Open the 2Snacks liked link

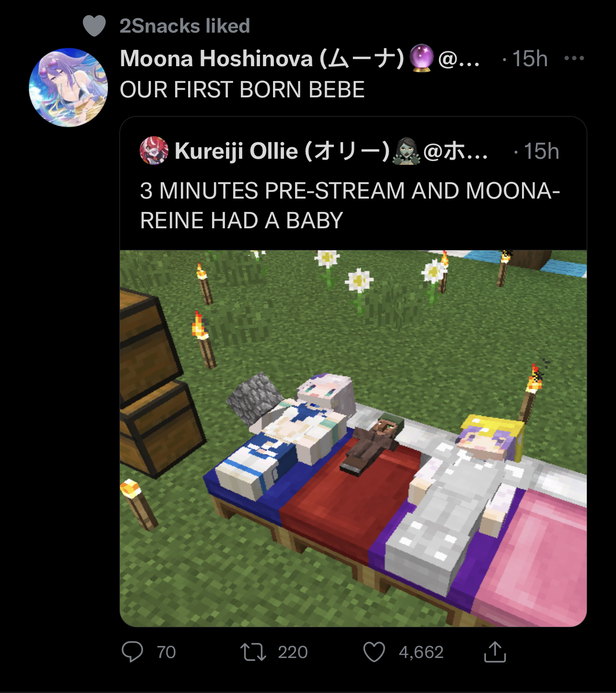(x=185, y=26)
